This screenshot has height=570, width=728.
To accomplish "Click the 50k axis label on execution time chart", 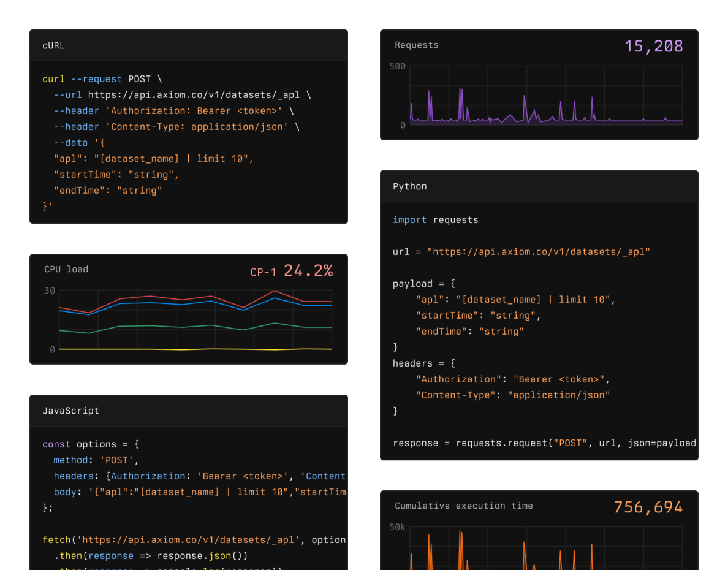I will click(397, 527).
